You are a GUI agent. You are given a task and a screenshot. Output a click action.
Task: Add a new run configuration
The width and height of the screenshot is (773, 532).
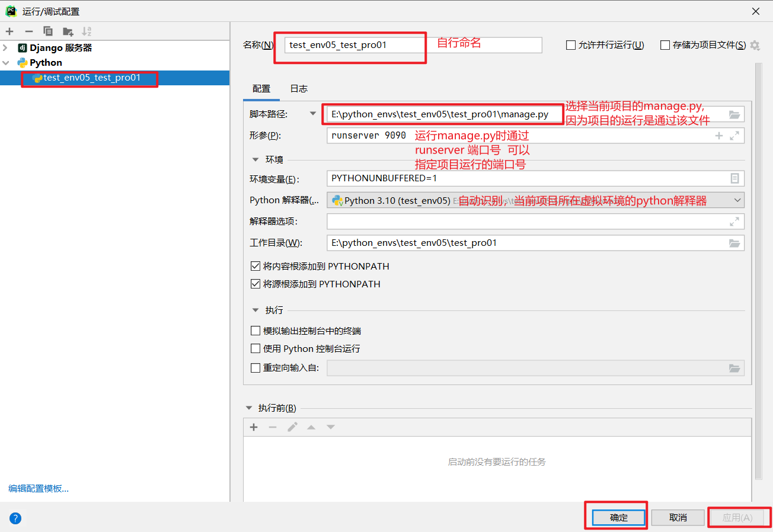9,31
